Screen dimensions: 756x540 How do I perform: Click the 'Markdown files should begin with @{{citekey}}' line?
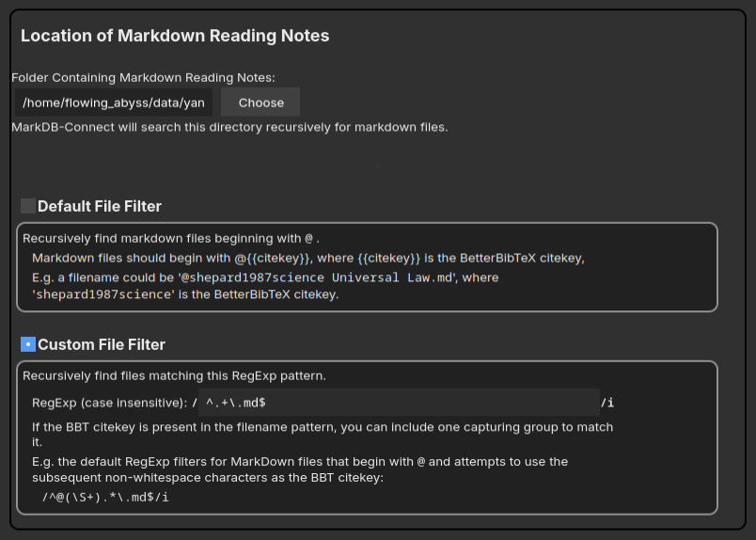[308, 258]
